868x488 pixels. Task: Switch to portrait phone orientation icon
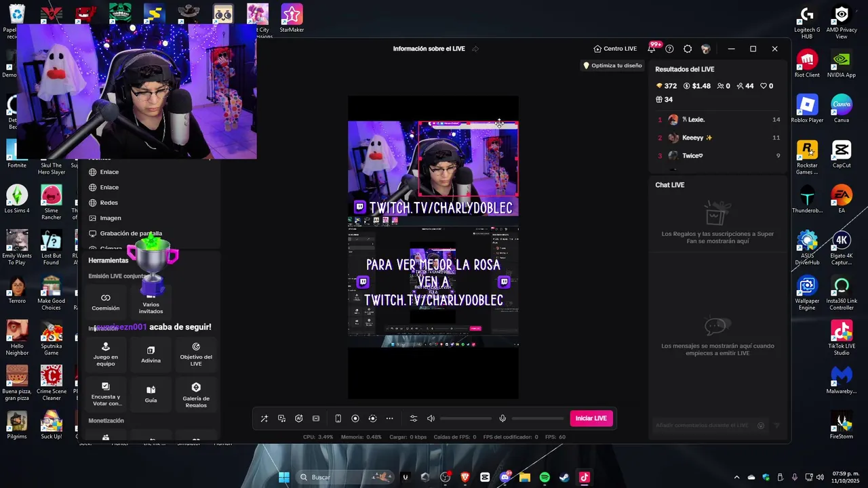coord(338,419)
